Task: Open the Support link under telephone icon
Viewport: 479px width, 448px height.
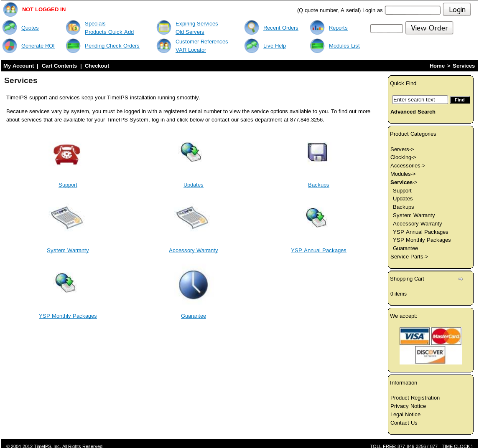Action: [68, 185]
